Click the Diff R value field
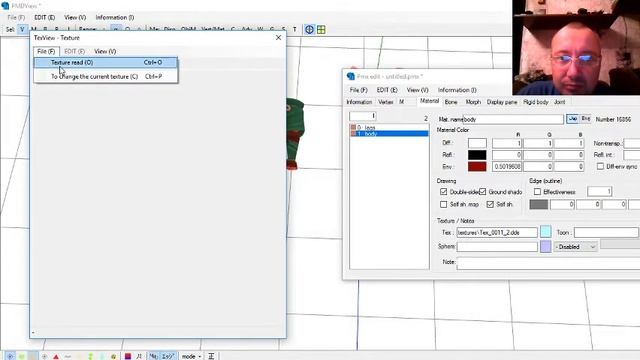This screenshot has width=640, height=360. [x=507, y=143]
